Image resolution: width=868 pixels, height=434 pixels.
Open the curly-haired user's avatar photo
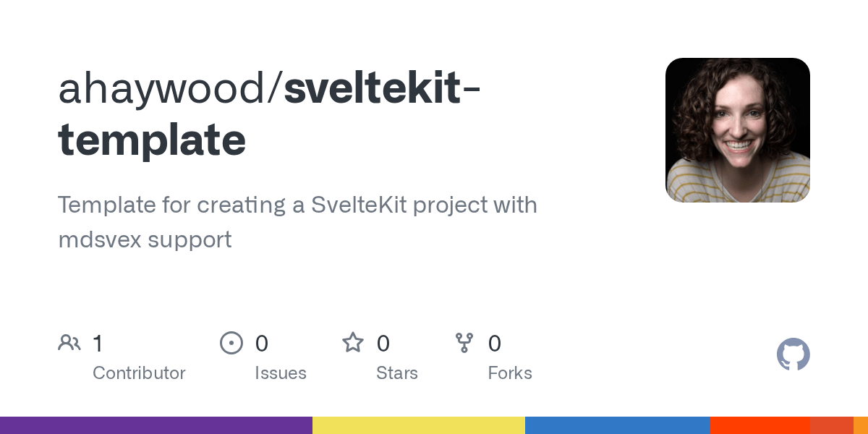(738, 130)
